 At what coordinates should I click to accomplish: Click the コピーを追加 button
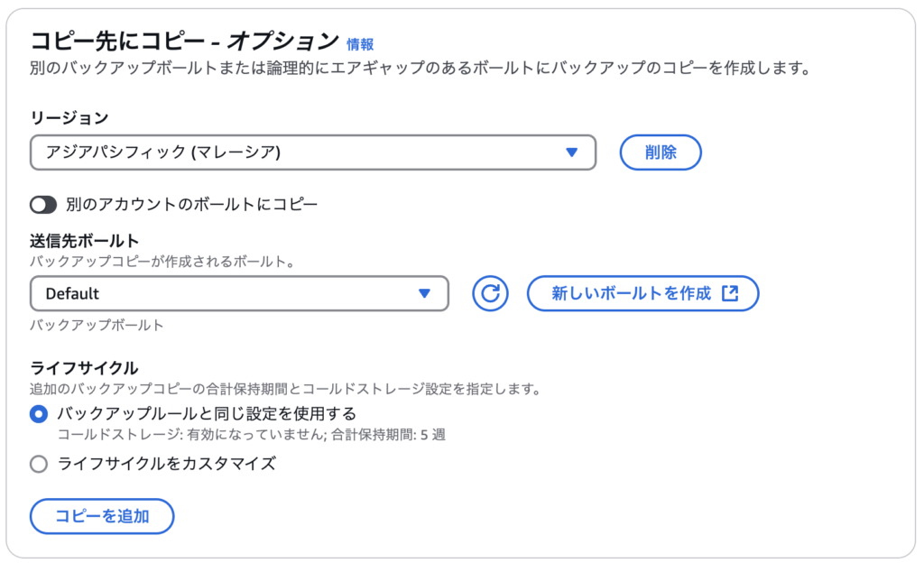coord(102,516)
